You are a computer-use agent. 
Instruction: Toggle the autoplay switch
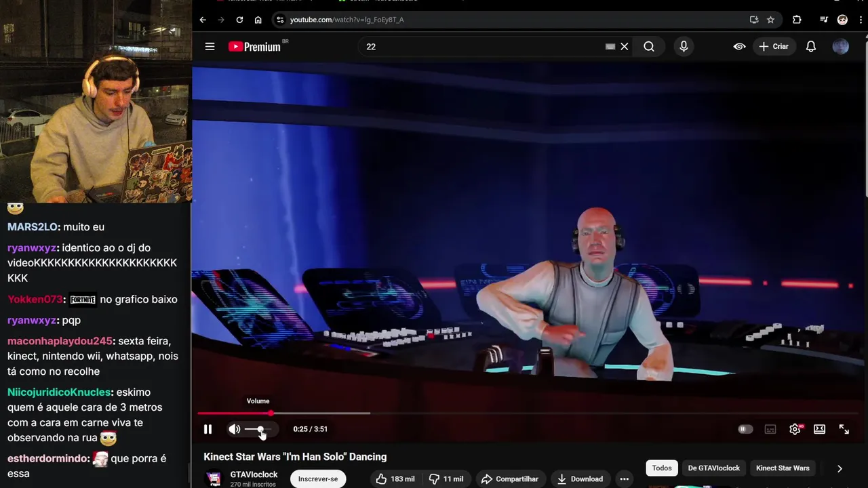click(x=745, y=429)
